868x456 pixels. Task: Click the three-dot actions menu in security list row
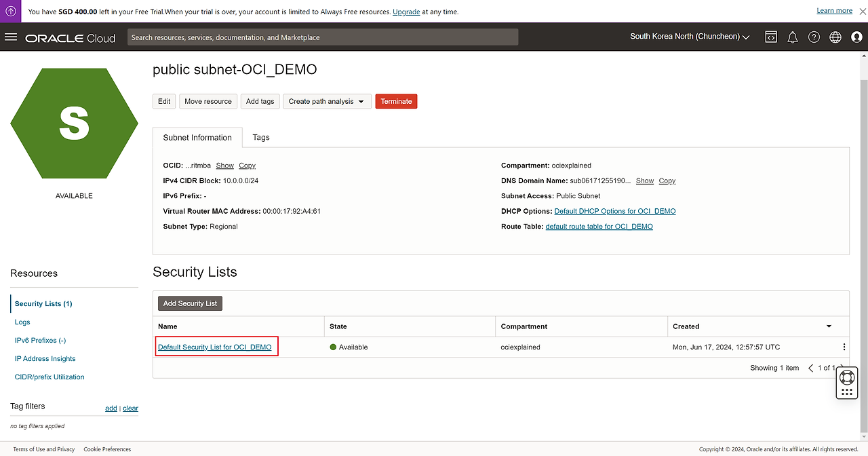click(x=844, y=347)
